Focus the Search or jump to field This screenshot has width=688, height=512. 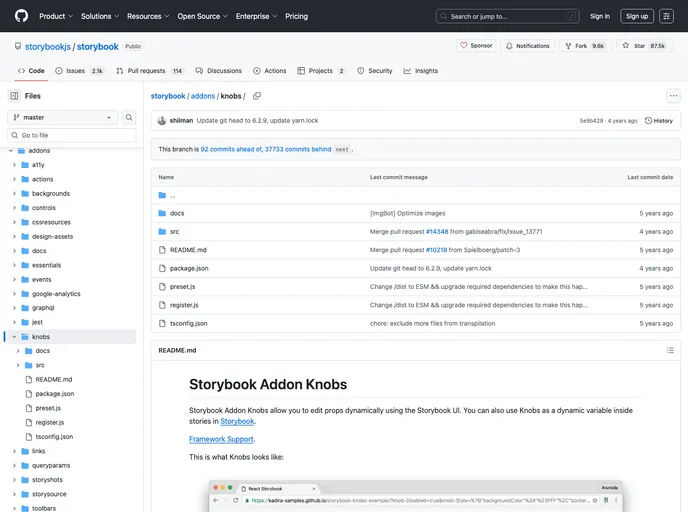(507, 16)
